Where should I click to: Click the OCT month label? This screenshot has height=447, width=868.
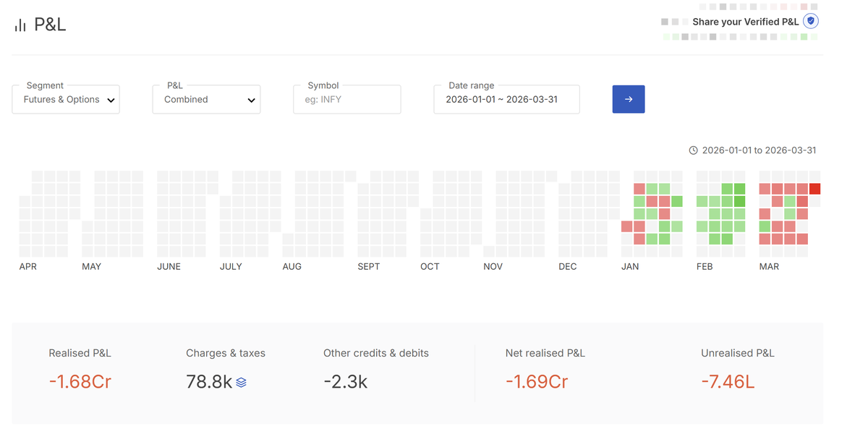coord(430,267)
